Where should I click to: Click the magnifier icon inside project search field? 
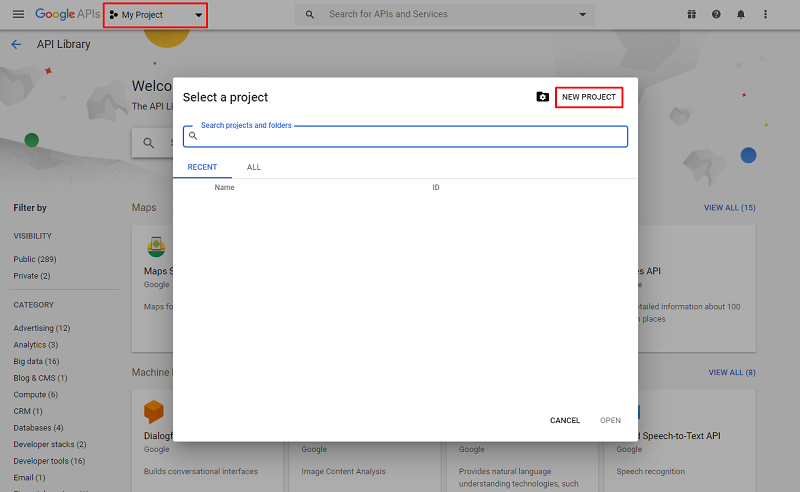point(193,136)
